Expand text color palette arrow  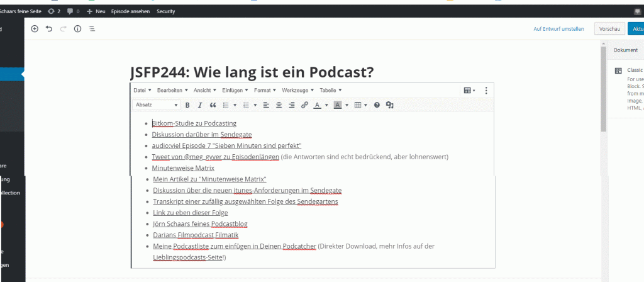click(x=326, y=105)
